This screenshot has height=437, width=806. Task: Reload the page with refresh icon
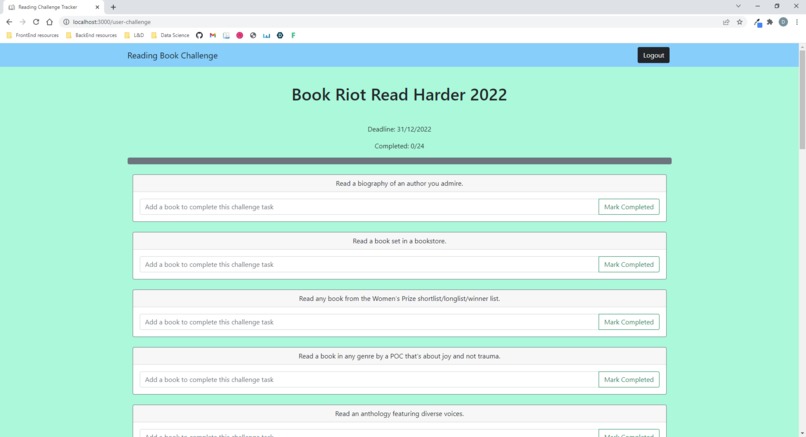click(35, 22)
